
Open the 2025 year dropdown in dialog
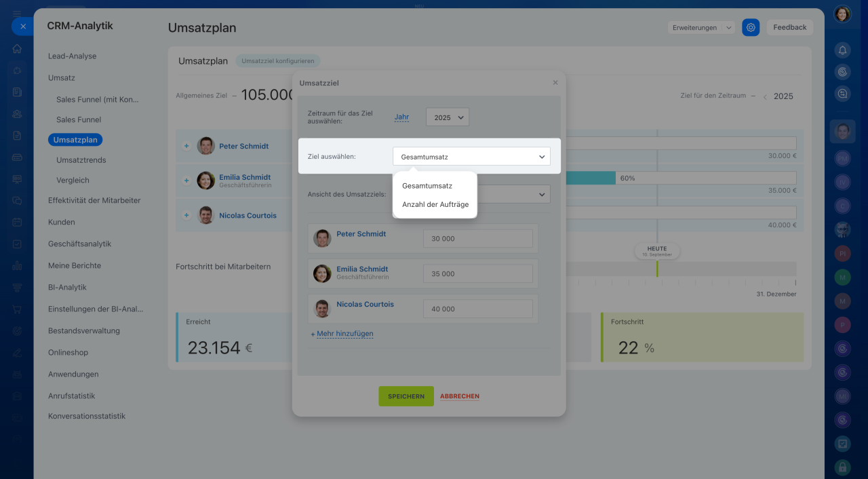pos(448,117)
